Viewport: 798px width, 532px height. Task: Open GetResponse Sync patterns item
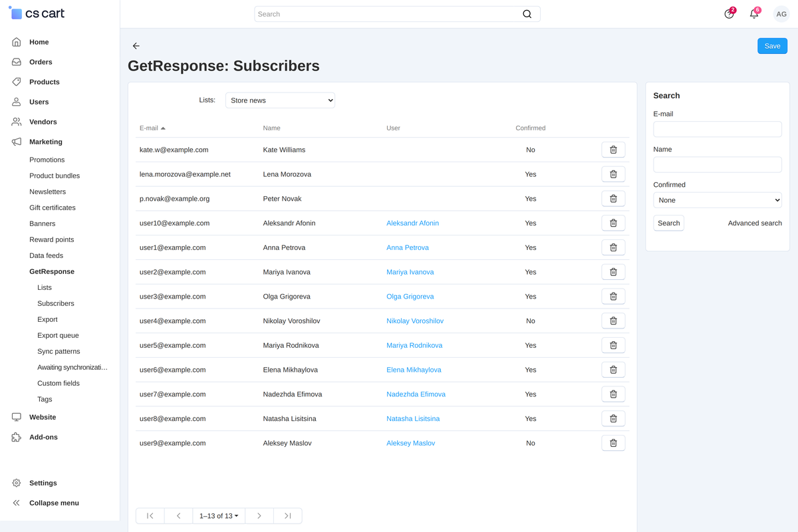[x=59, y=351]
